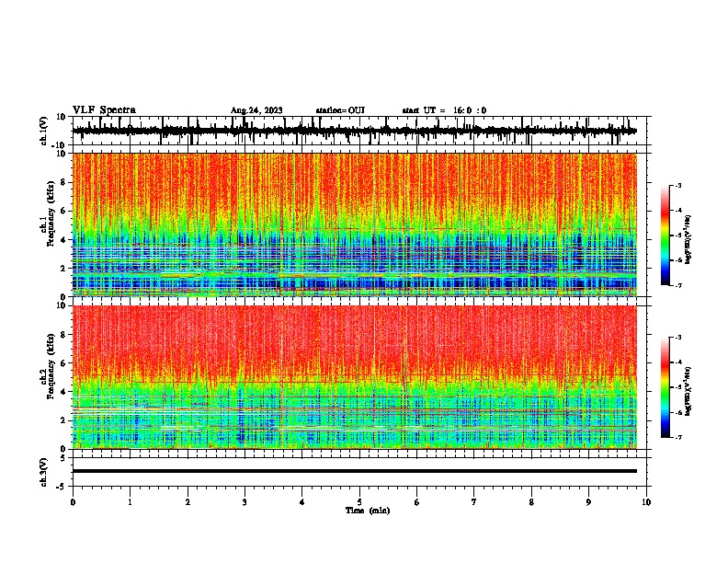Click time axis tick label "2"
The height and width of the screenshot is (563, 728).
[188, 502]
